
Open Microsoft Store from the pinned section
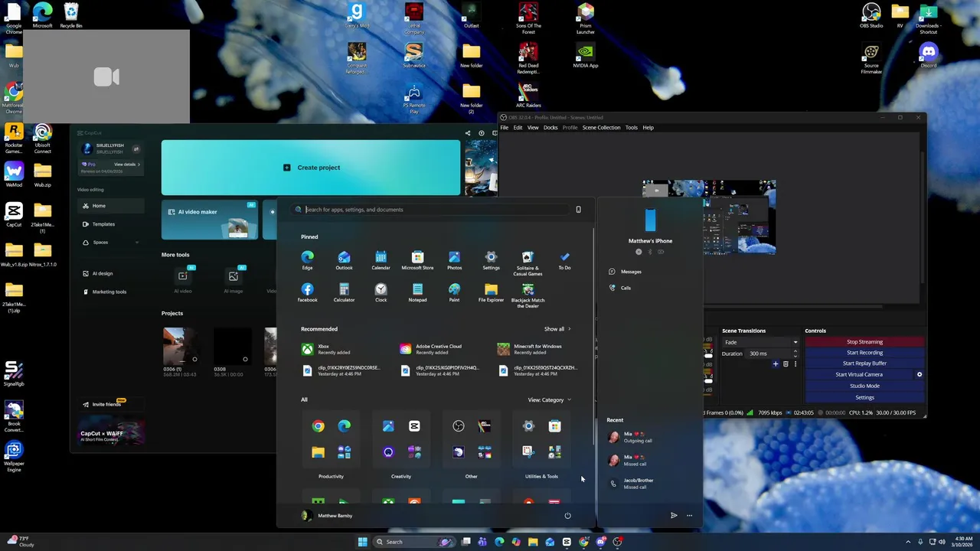(417, 260)
